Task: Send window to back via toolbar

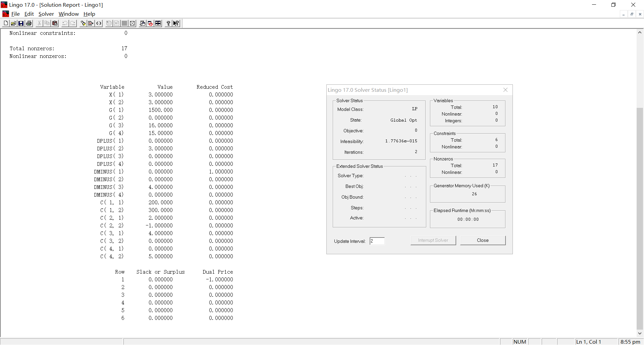Action: 143,23
